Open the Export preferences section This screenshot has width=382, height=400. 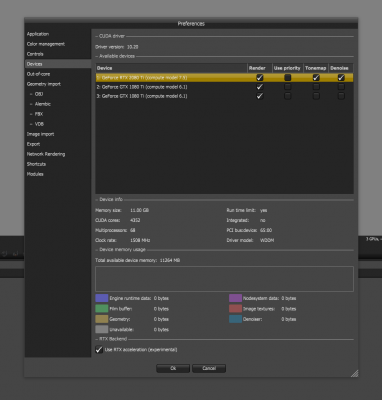click(x=33, y=144)
